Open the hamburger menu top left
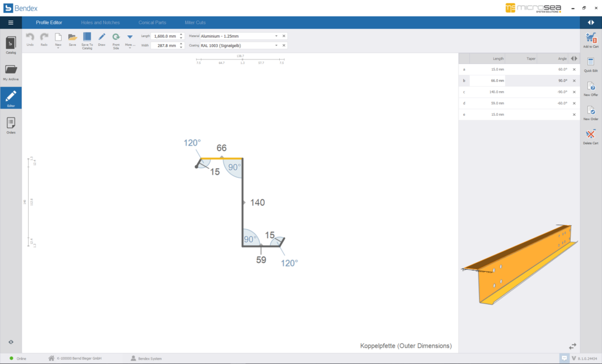Image resolution: width=602 pixels, height=364 pixels. tap(11, 22)
